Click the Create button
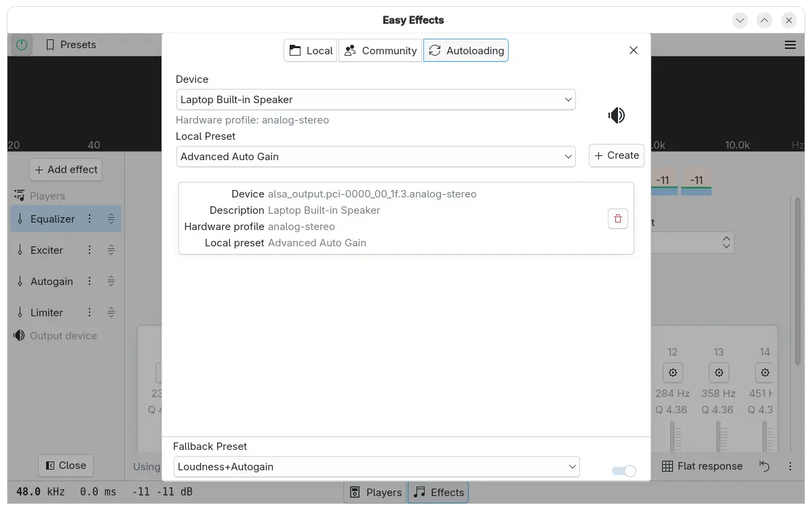The height and width of the screenshot is (511, 812). click(616, 155)
